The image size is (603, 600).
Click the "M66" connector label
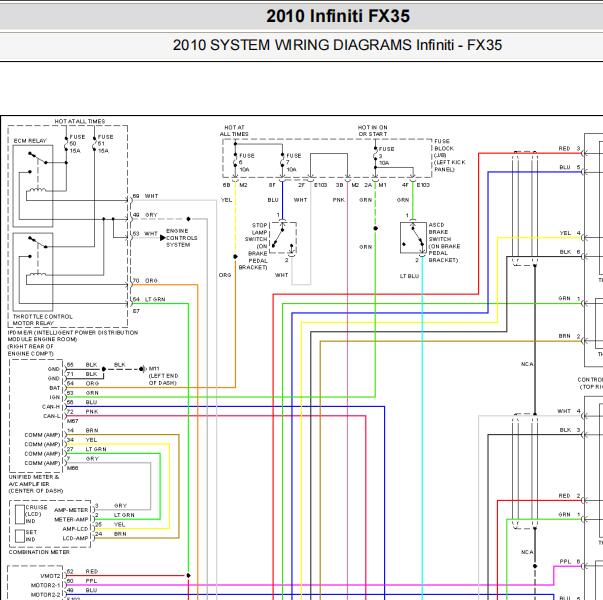72,468
